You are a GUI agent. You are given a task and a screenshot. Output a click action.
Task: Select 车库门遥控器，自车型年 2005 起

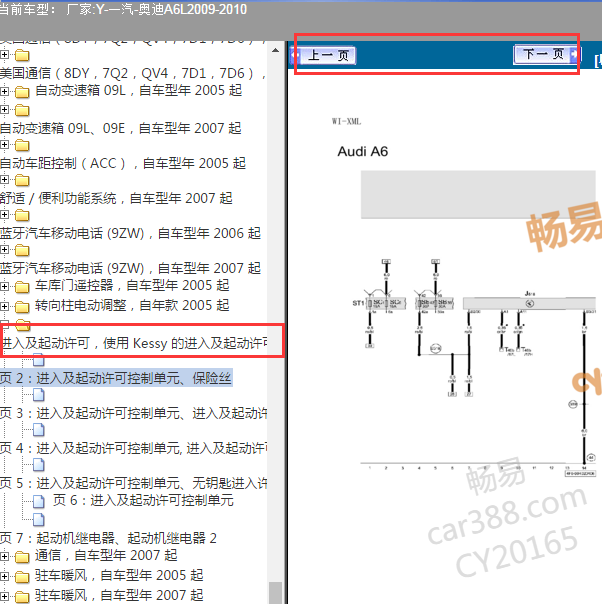[x=132, y=285]
